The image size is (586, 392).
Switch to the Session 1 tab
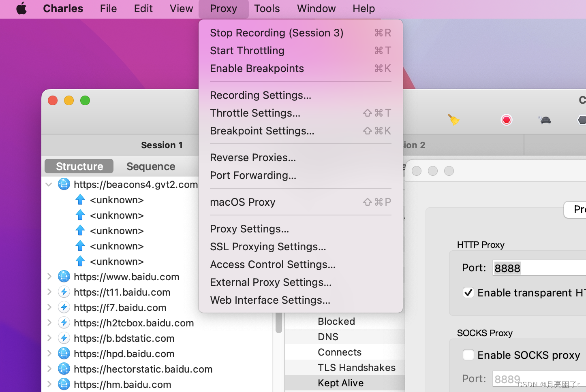(x=162, y=145)
